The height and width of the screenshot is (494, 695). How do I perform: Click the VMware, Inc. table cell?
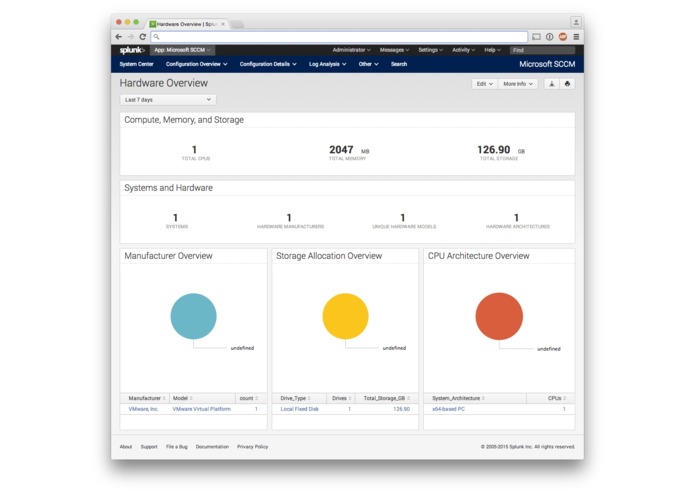pyautogui.click(x=144, y=409)
